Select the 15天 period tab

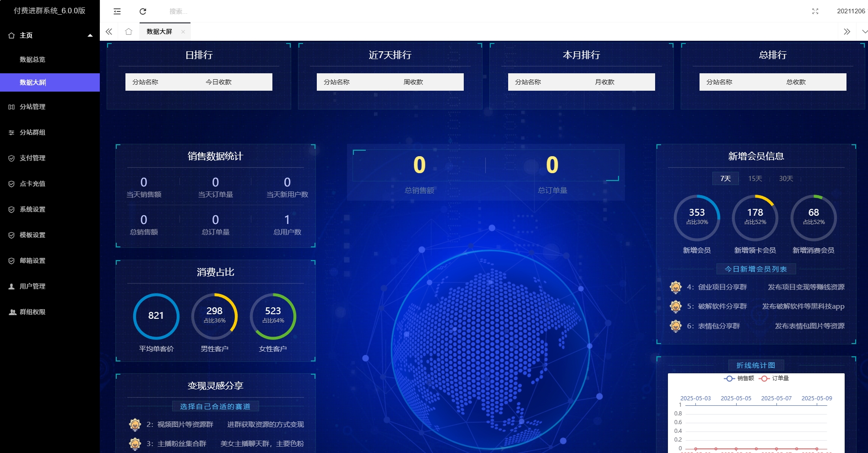(x=755, y=179)
